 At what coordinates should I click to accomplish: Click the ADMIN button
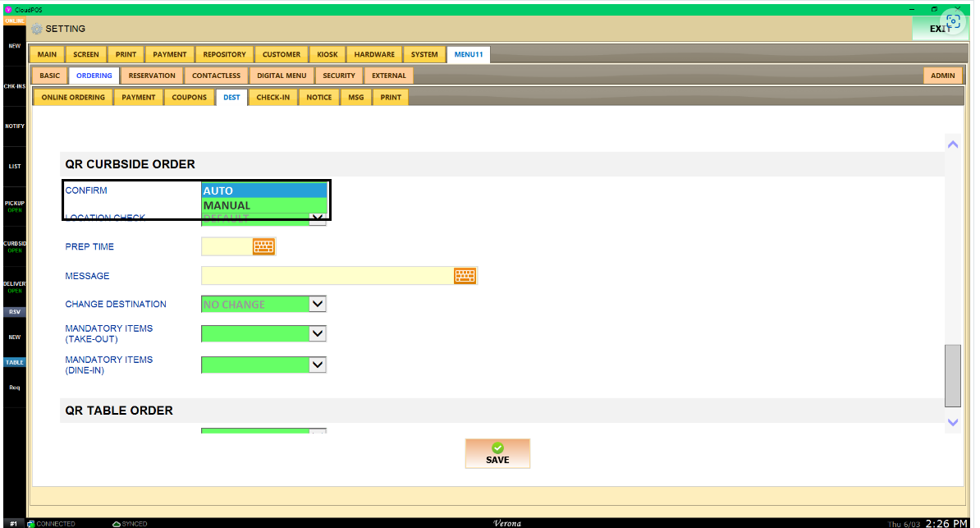click(x=942, y=76)
